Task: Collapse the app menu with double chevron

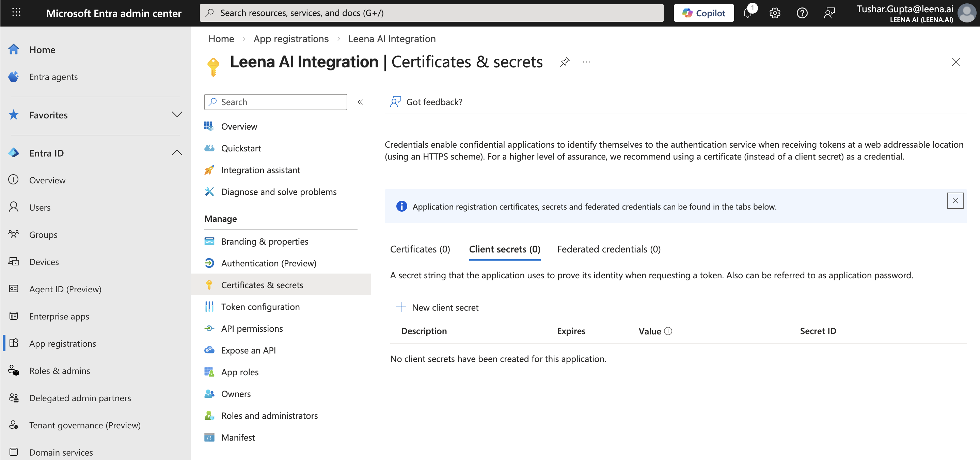Action: (360, 102)
